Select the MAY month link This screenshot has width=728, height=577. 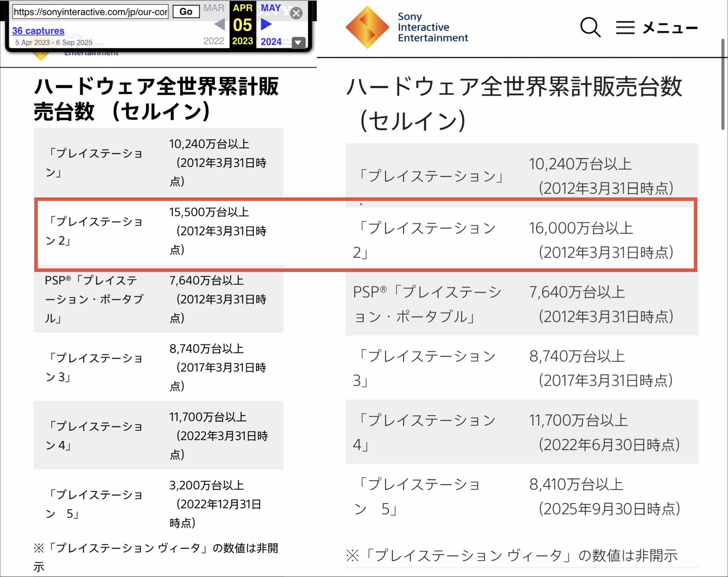pyautogui.click(x=271, y=8)
